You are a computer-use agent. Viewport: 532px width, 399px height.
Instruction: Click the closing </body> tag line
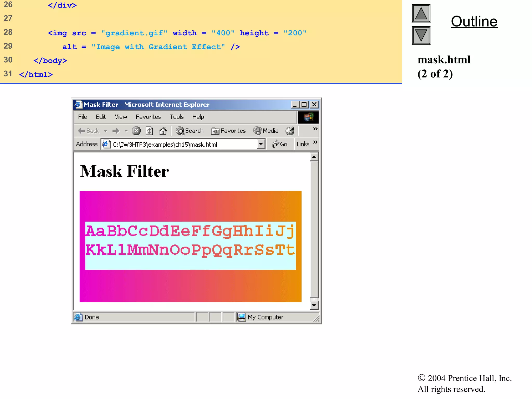tap(50, 61)
